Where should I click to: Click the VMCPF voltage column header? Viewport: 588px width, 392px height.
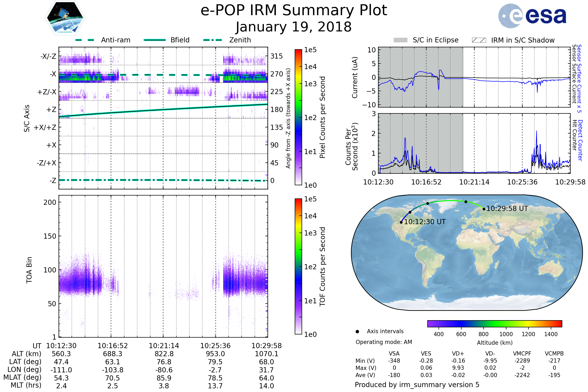pyautogui.click(x=522, y=354)
